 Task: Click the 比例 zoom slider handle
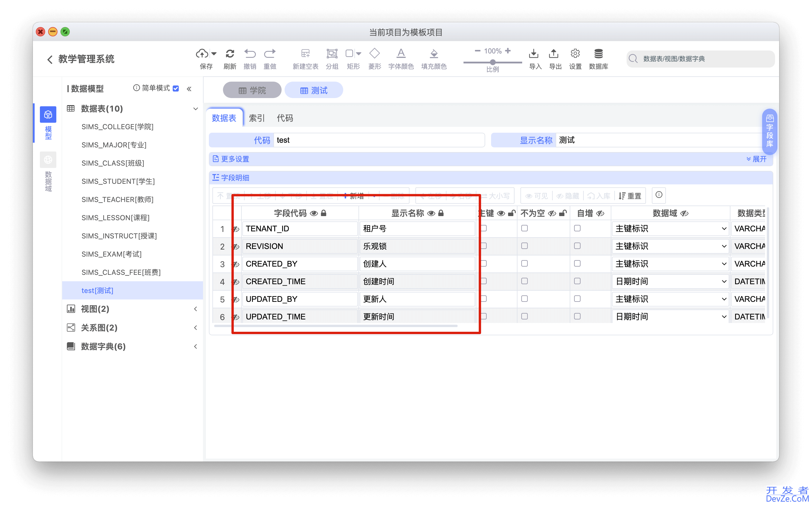point(493,62)
